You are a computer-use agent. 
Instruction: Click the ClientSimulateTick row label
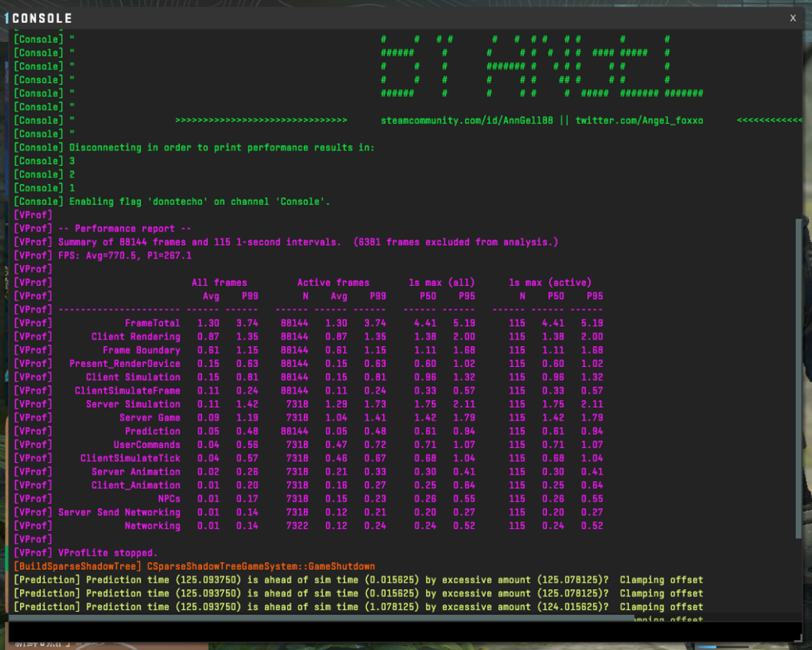pos(130,458)
